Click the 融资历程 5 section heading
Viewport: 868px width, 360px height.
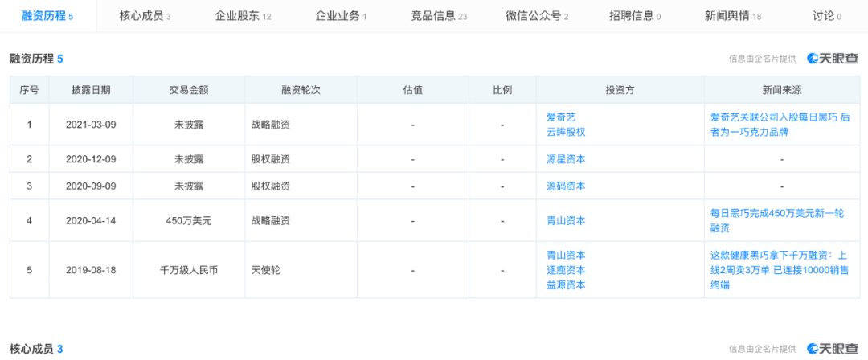pyautogui.click(x=36, y=59)
